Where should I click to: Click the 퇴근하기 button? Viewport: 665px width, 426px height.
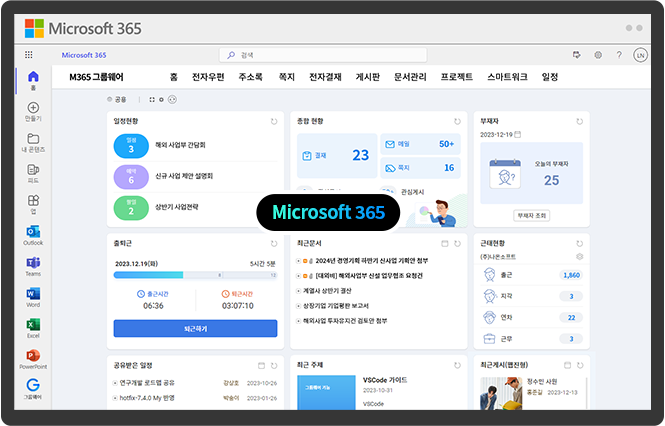(195, 329)
